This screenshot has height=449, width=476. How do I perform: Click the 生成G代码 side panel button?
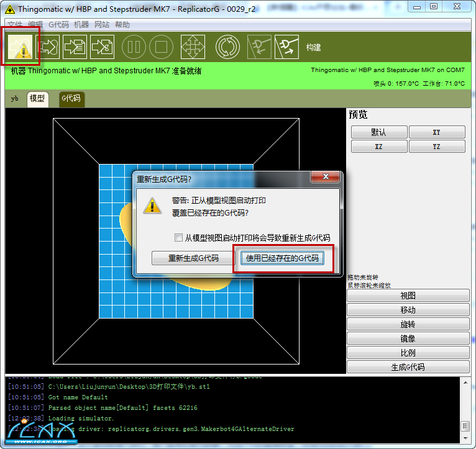(x=408, y=367)
